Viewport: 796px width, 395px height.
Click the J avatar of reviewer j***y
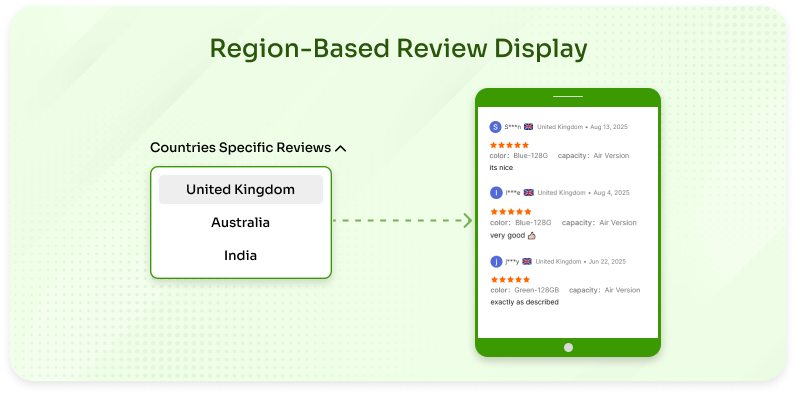496,262
